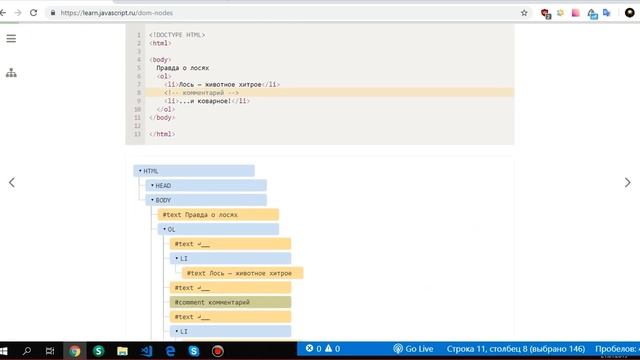The height and width of the screenshot is (360, 640).
Task: Click the browser back arrow
Action: click(x=3, y=13)
